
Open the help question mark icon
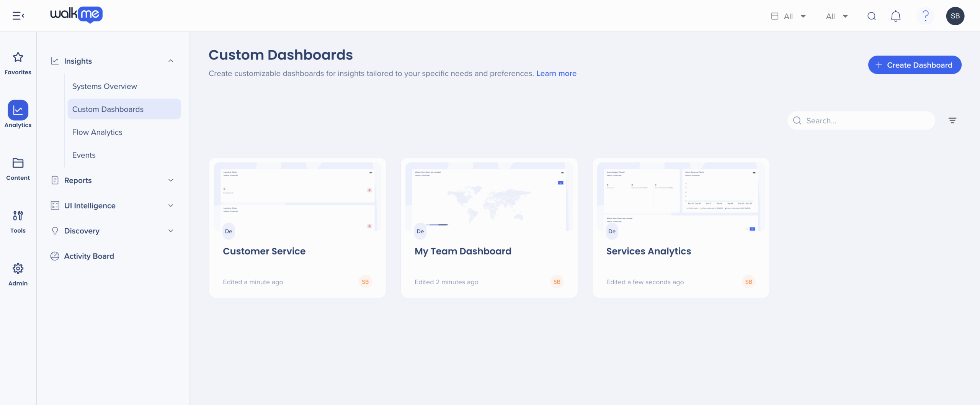[x=925, y=16]
